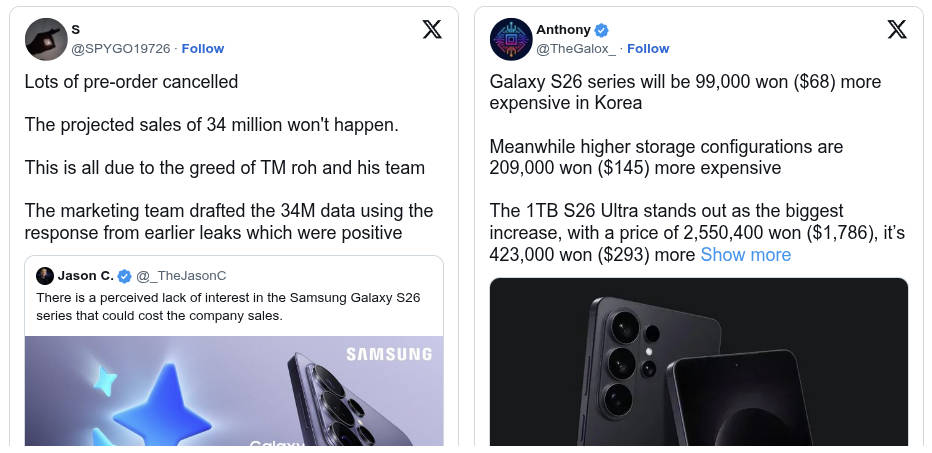Follow the @TheGalox_ account
Viewport: 932px width, 453px height.
[648, 48]
